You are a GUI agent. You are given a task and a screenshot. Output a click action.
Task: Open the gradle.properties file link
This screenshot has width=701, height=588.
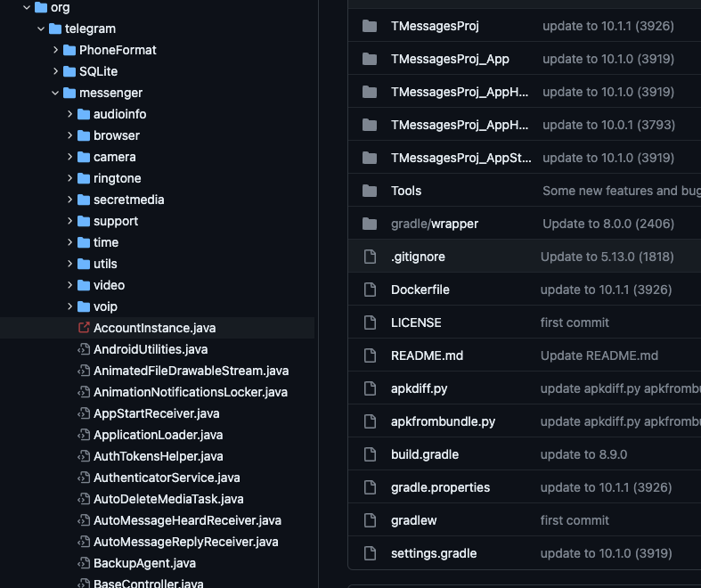click(x=440, y=487)
